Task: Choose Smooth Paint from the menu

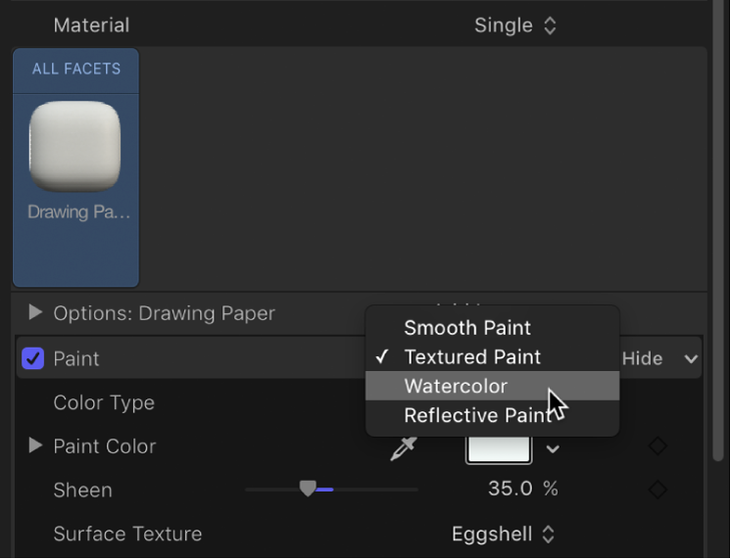Action: (x=467, y=328)
